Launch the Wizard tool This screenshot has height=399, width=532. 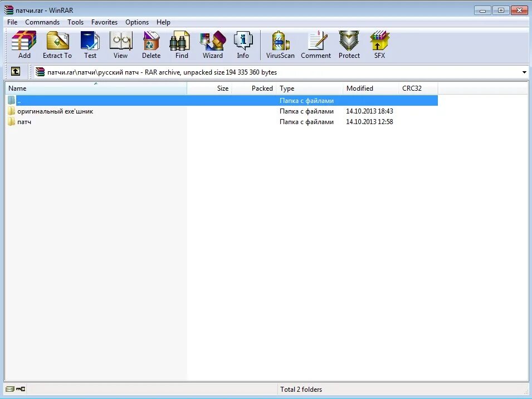tap(213, 45)
